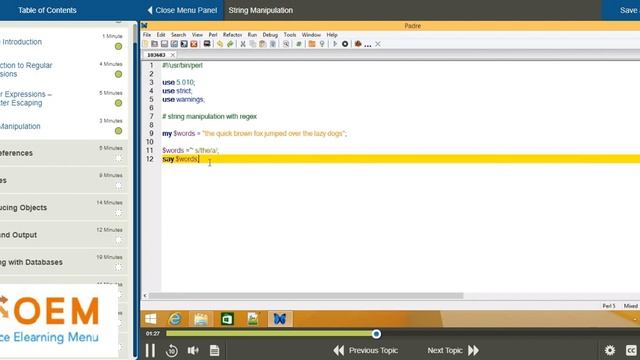Viewport: 640px width, 360px height.
Task: Click the Paste clipboard toolbar icon
Action: pyautogui.click(x=262, y=44)
